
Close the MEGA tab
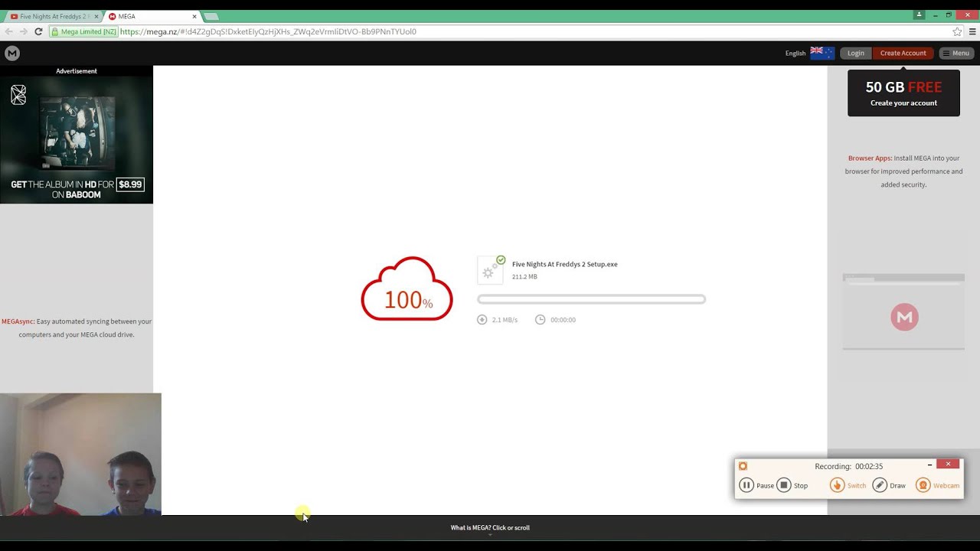tap(194, 16)
